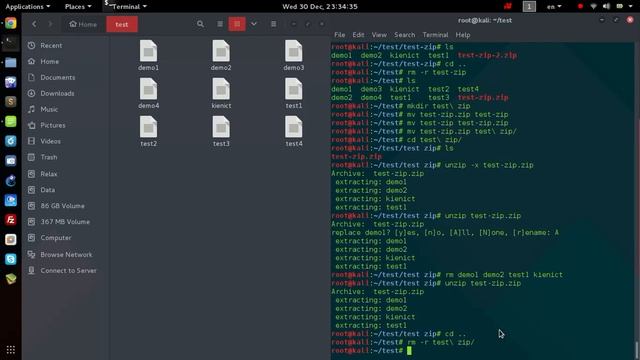Image resolution: width=640 pixels, height=360 pixels.
Task: Open Computer in the sidebar
Action: tap(56, 237)
